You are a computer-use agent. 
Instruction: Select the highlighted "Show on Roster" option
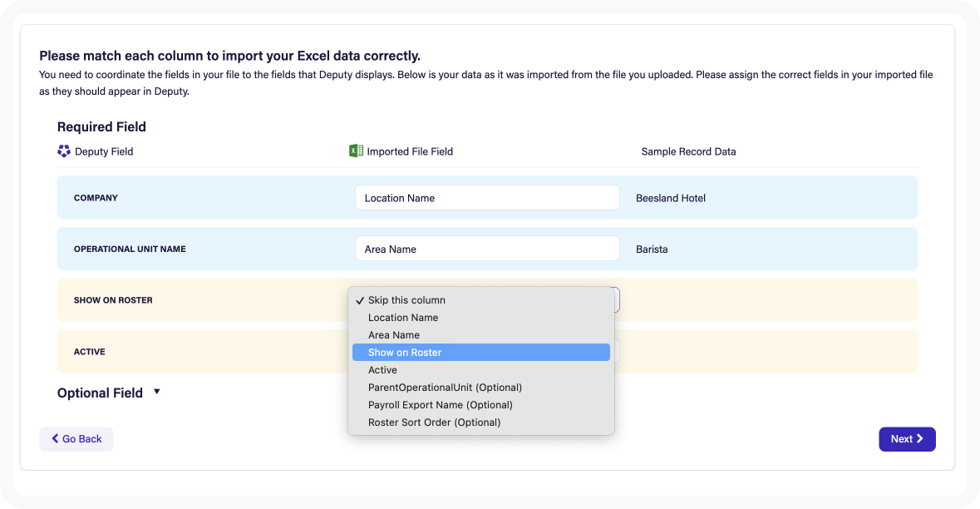click(405, 353)
